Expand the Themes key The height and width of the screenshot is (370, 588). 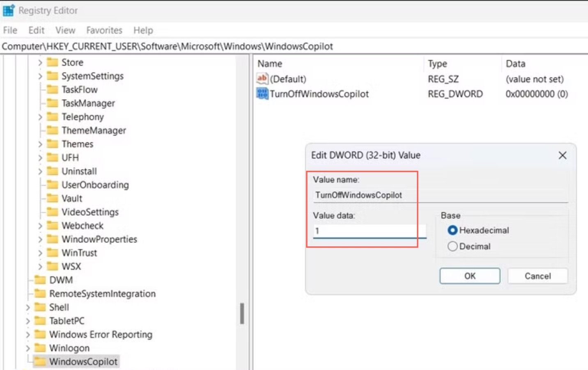click(x=40, y=144)
